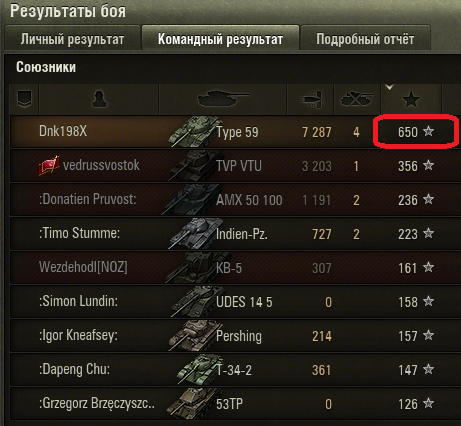Open the Подробный отчёт tab
The width and height of the screenshot is (461, 426).
tap(365, 39)
